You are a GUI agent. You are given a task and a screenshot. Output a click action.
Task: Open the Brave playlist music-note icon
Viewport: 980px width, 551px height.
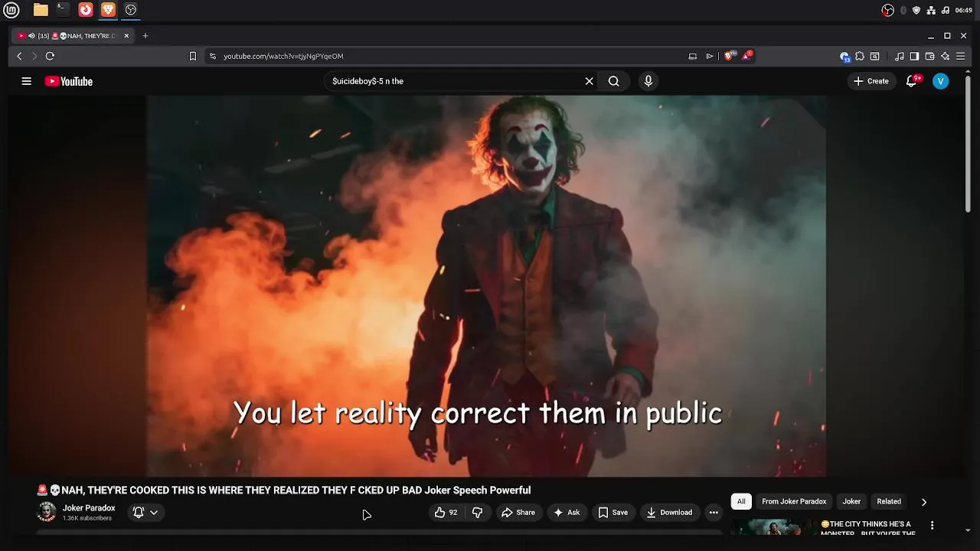pos(900,56)
